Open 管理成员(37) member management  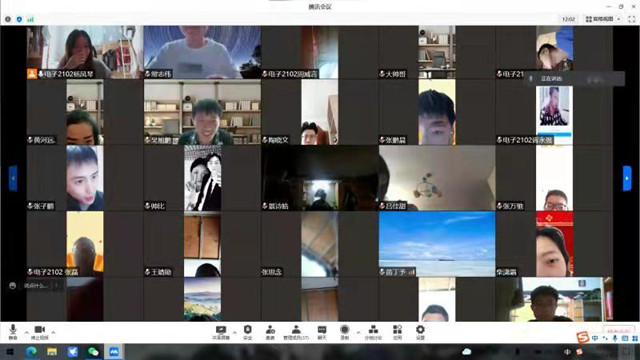[x=296, y=332]
